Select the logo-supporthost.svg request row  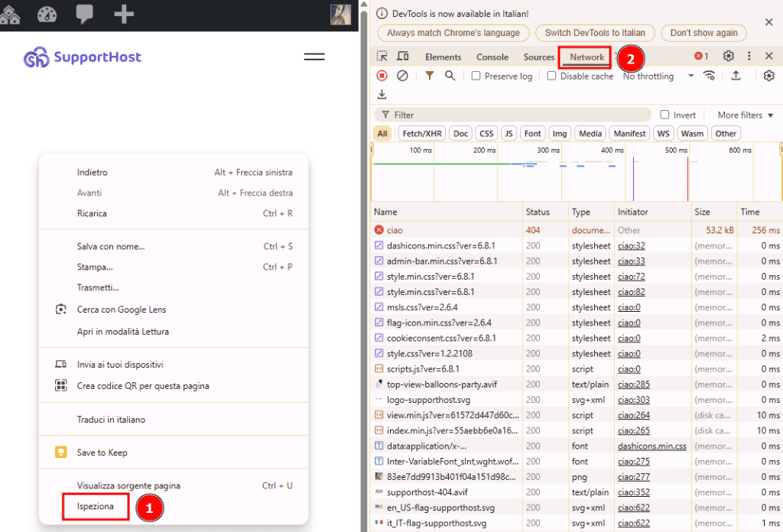click(577, 400)
